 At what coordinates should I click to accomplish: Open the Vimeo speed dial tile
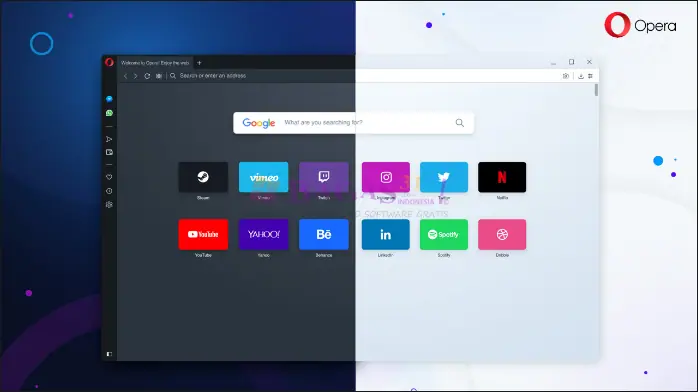[x=264, y=177]
